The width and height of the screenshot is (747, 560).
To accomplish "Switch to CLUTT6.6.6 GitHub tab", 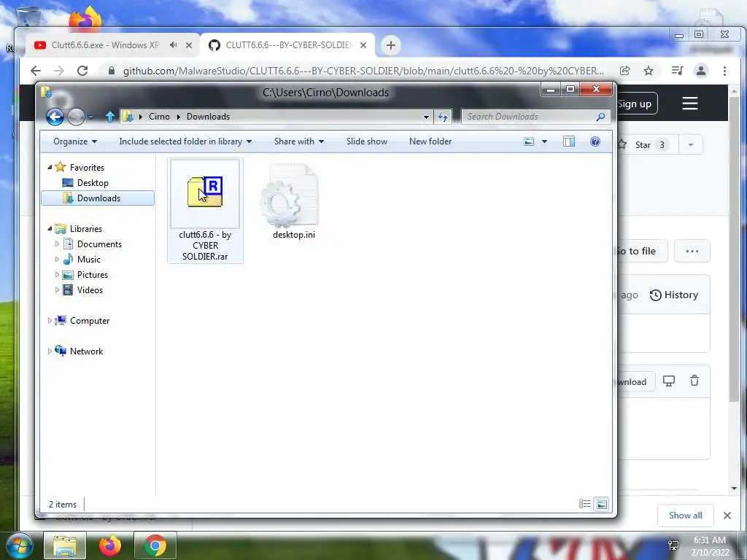I will coord(287,45).
